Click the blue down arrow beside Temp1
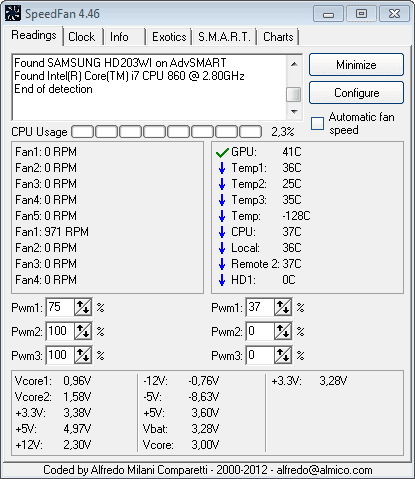Image resolution: width=415 pixels, height=479 pixels. tap(222, 168)
